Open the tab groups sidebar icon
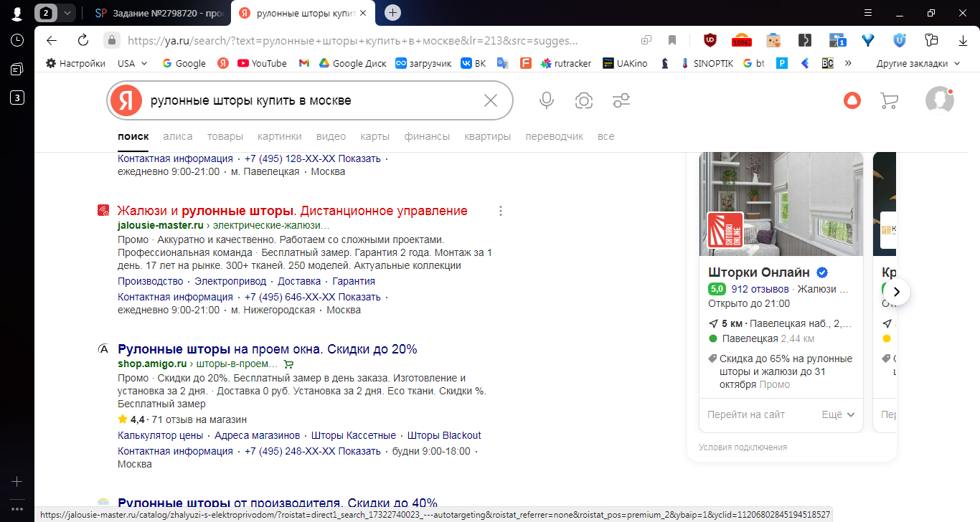The width and height of the screenshot is (980, 522). (x=17, y=69)
